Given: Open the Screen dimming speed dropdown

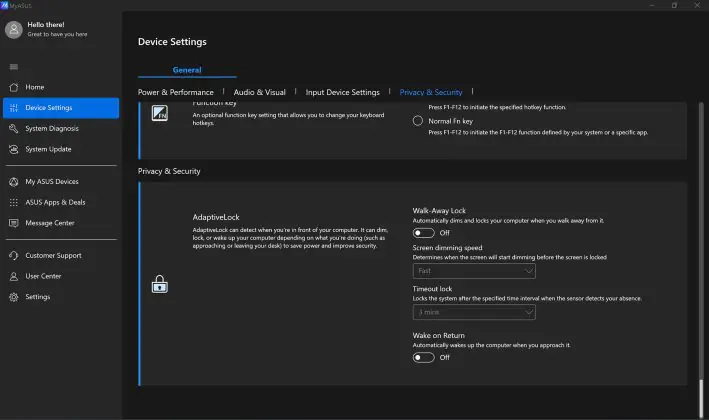Looking at the screenshot, I should pyautogui.click(x=474, y=271).
